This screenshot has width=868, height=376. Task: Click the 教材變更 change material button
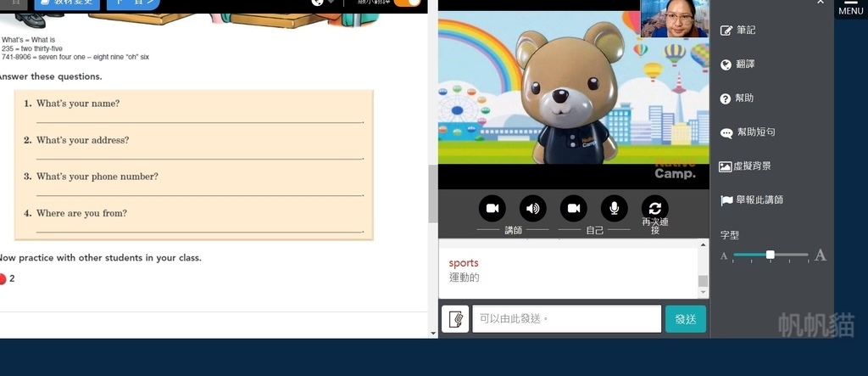coord(67,3)
